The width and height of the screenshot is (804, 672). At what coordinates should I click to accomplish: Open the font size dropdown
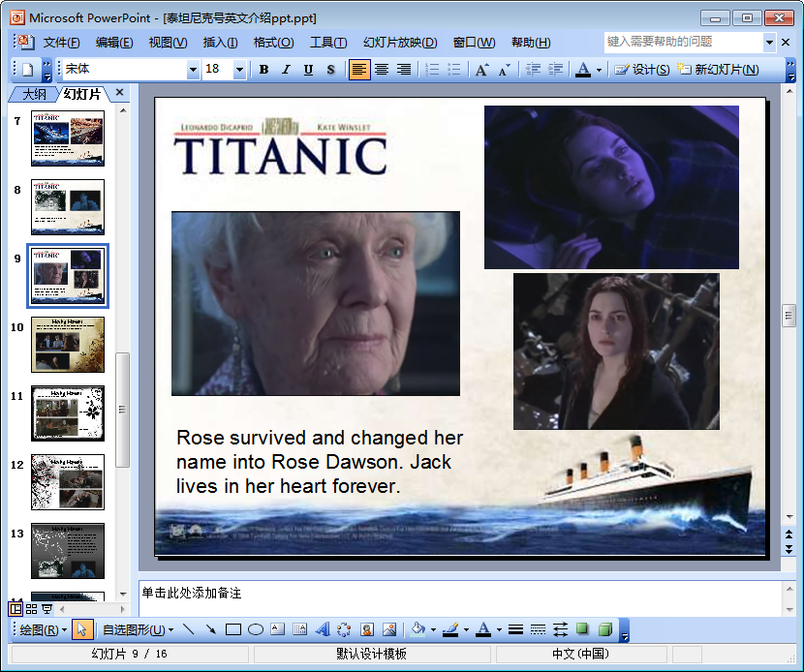[239, 70]
